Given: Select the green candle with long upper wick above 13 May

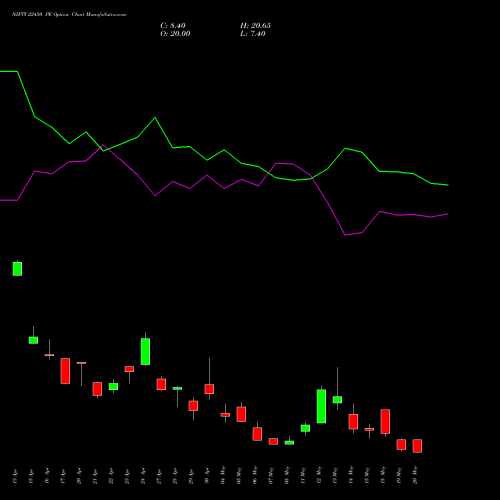Looking at the screenshot, I should pyautogui.click(x=337, y=399).
